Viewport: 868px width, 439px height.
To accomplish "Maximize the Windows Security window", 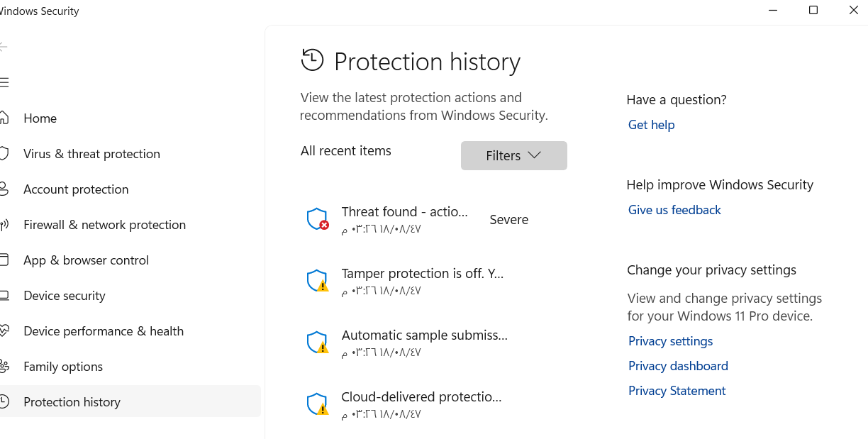I will pos(813,11).
